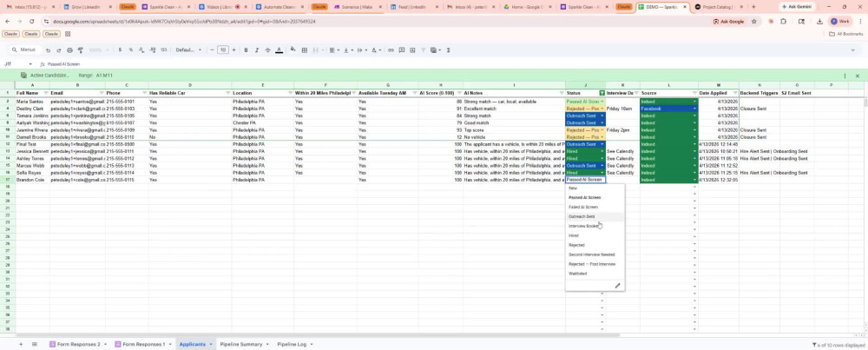Open the Source column filter button

click(694, 93)
